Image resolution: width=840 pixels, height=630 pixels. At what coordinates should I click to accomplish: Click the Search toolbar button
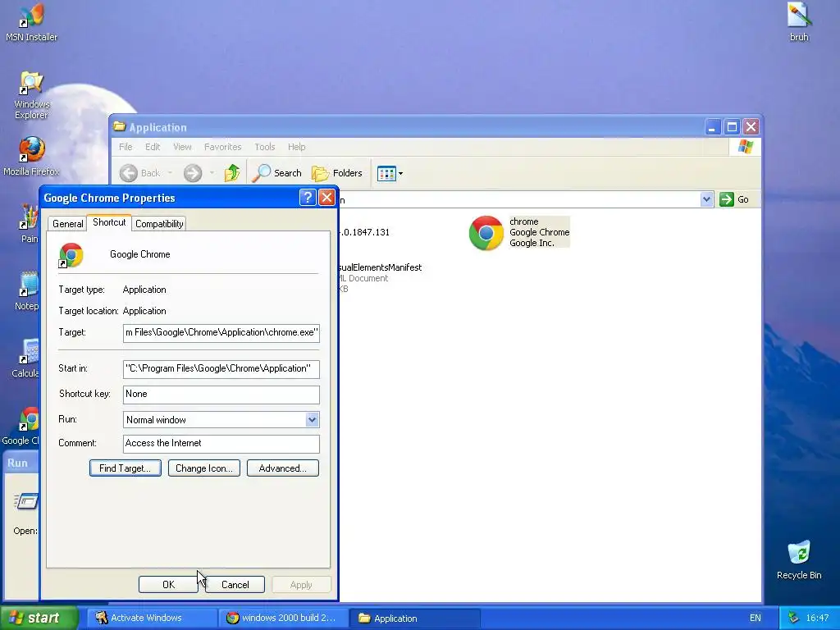(276, 173)
